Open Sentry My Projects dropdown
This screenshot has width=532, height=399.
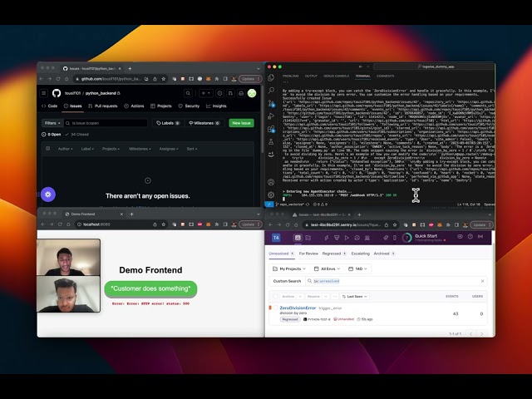(x=289, y=268)
